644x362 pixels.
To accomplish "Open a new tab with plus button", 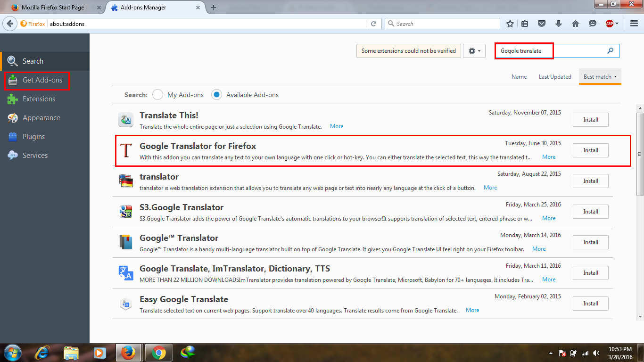I will (x=214, y=8).
